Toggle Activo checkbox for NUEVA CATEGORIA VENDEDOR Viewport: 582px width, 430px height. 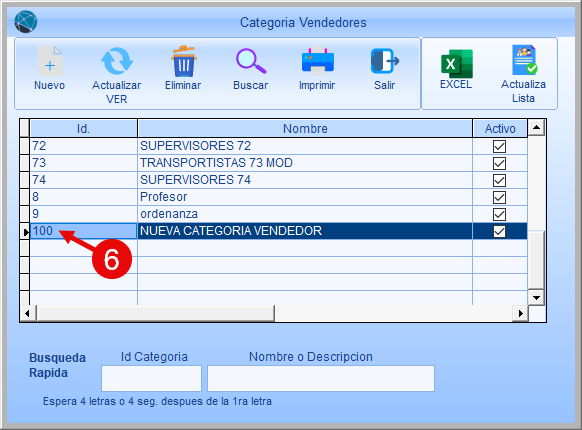coord(499,231)
